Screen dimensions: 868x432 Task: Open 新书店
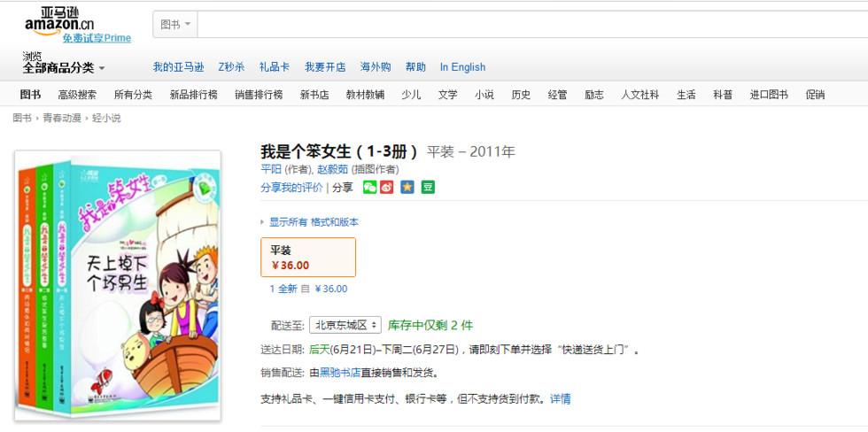[x=314, y=95]
